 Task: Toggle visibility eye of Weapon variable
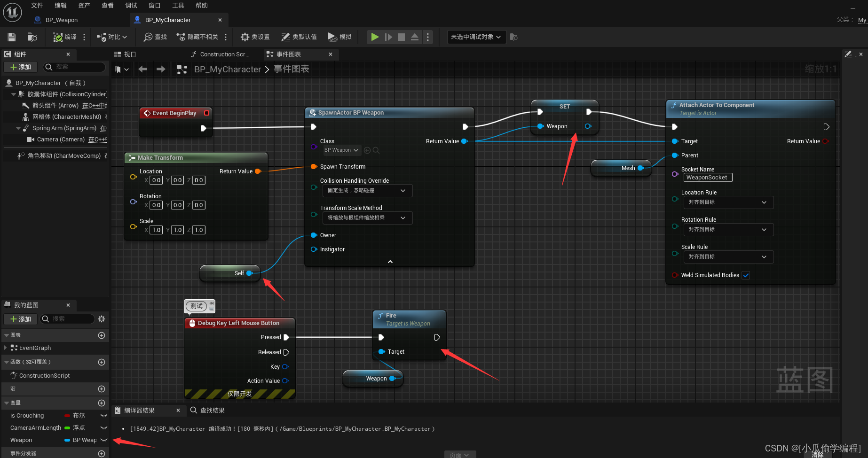[104, 440]
